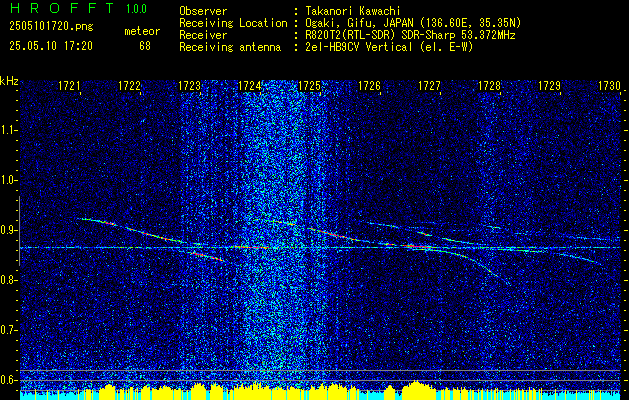This screenshot has width=629, height=400.
Task: Click the HROFFT program title
Action: pos(61,8)
